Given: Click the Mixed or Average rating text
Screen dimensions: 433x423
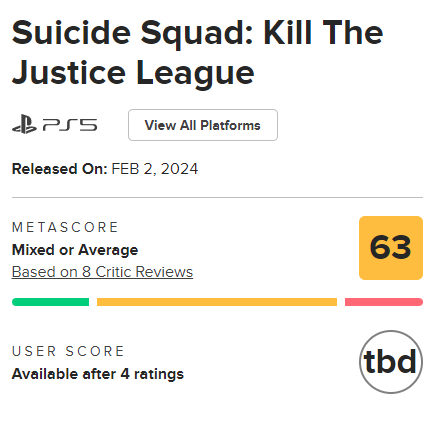Looking at the screenshot, I should 75,250.
